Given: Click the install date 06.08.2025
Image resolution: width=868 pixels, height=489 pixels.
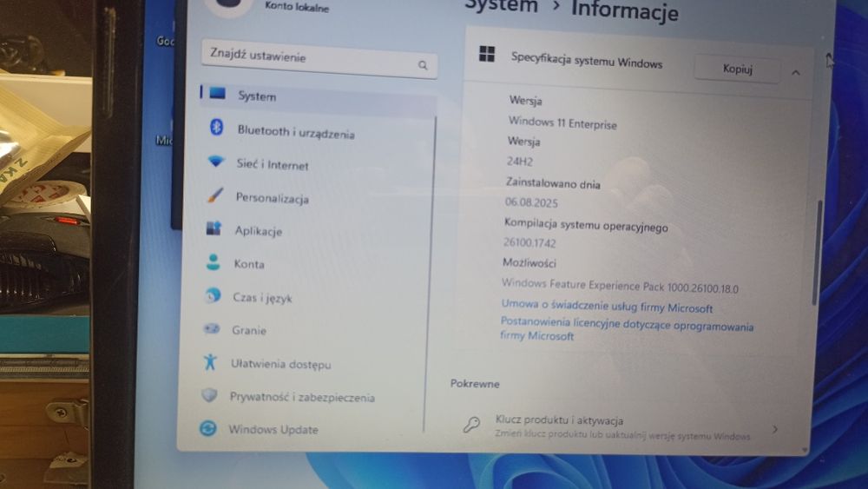Looking at the screenshot, I should coord(531,202).
